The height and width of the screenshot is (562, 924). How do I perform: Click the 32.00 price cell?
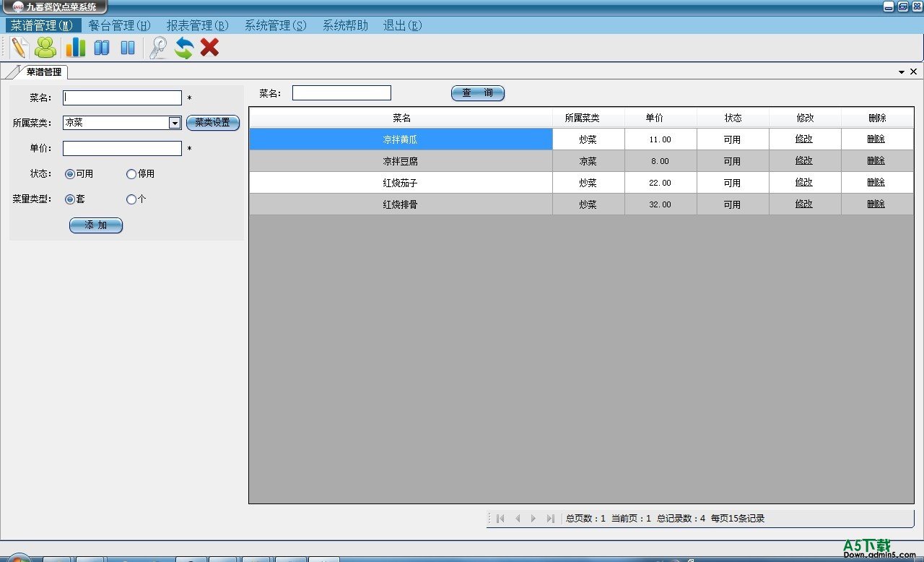pos(661,204)
